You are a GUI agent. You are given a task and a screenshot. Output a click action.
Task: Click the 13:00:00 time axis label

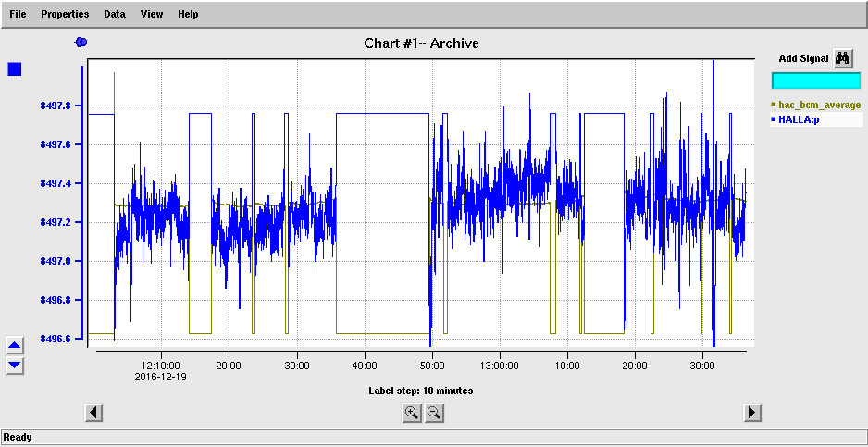[x=500, y=366]
